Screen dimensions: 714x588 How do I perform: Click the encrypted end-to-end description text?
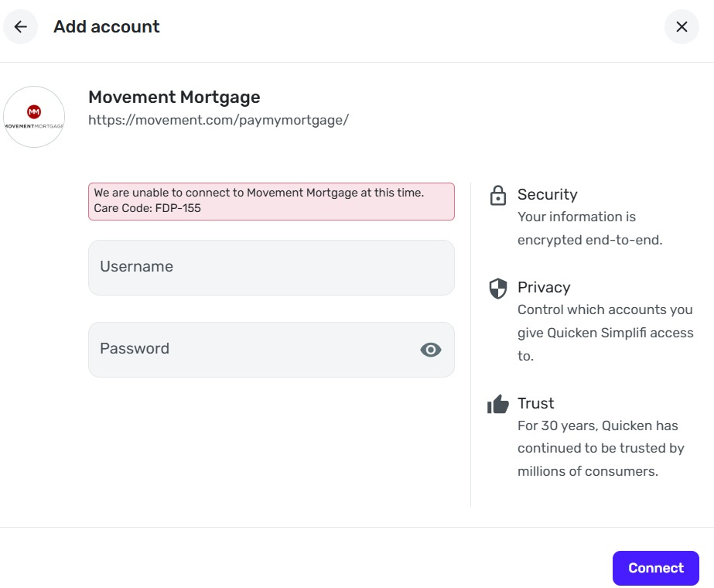coord(589,228)
